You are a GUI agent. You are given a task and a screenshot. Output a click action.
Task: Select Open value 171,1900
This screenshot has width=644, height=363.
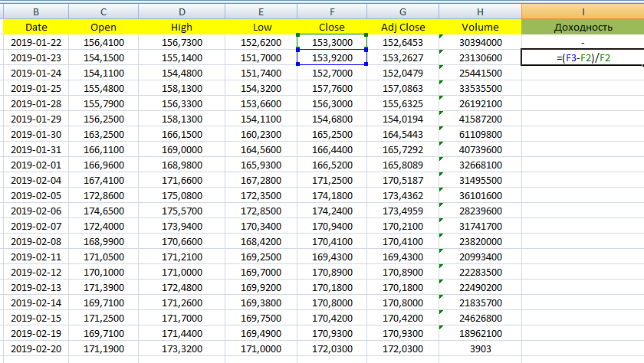pyautogui.click(x=103, y=348)
